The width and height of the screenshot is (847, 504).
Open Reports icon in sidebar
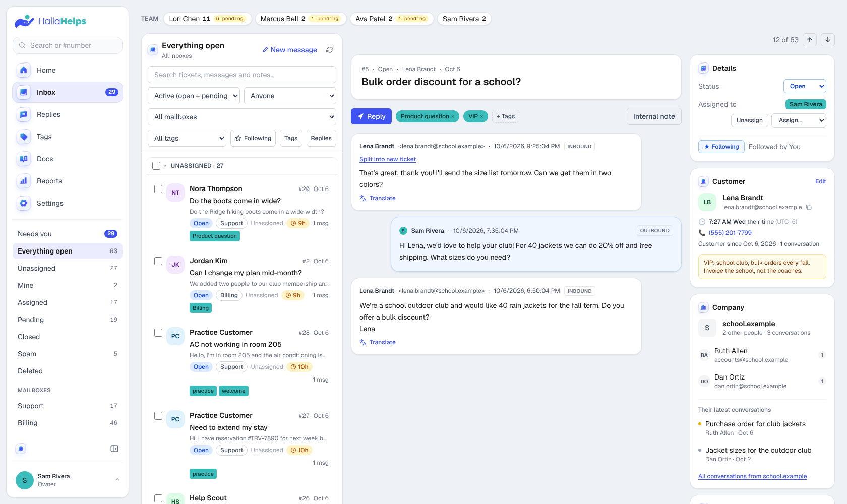(x=24, y=181)
